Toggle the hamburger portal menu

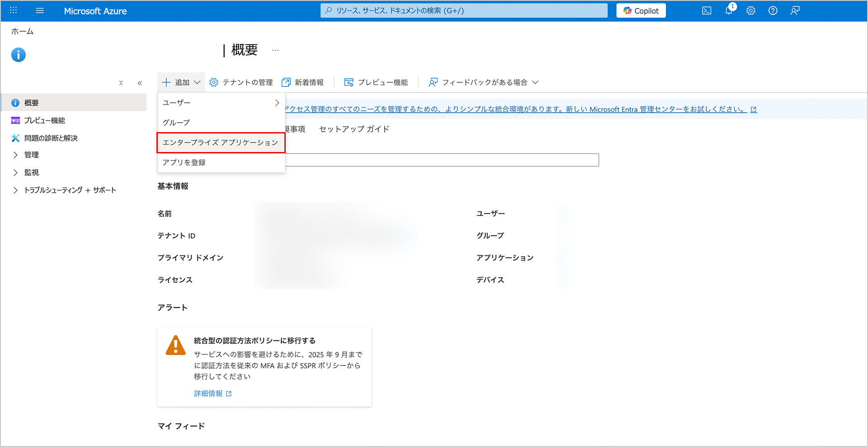click(40, 10)
